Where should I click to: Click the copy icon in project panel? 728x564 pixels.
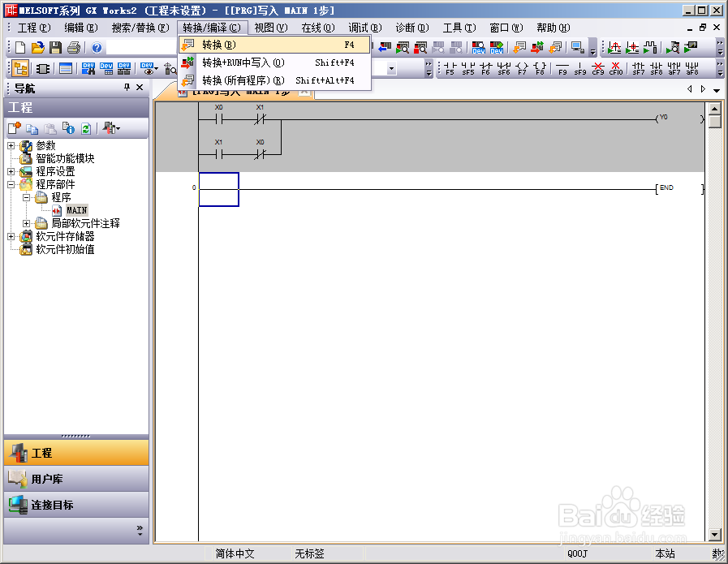[32, 128]
